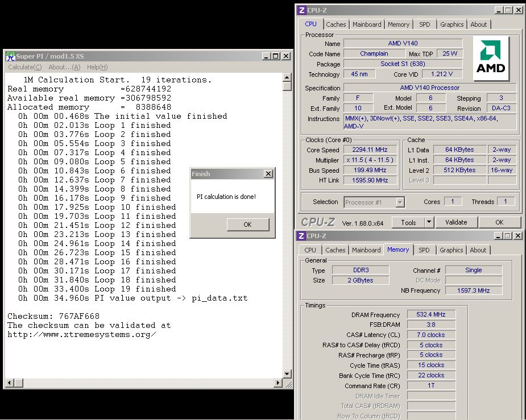Click the Core Speed value 2294.11 MHz
This screenshot has width=526, height=420.
point(370,150)
